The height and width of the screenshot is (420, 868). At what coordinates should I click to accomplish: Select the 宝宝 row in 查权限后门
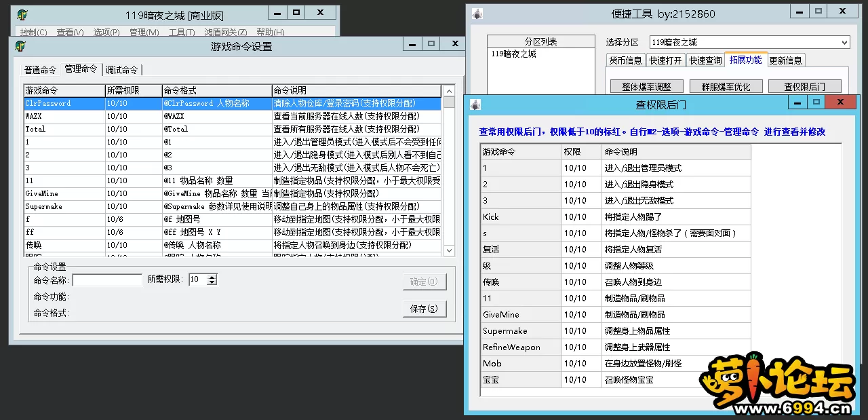[616, 379]
